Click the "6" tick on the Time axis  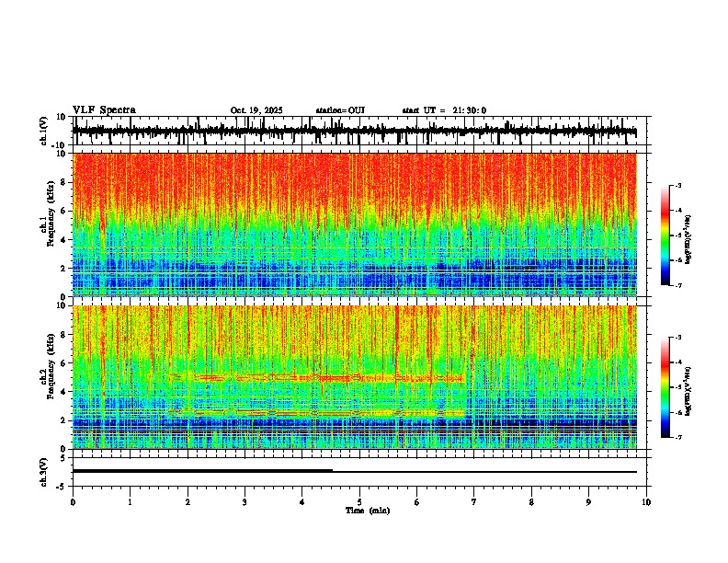point(417,502)
